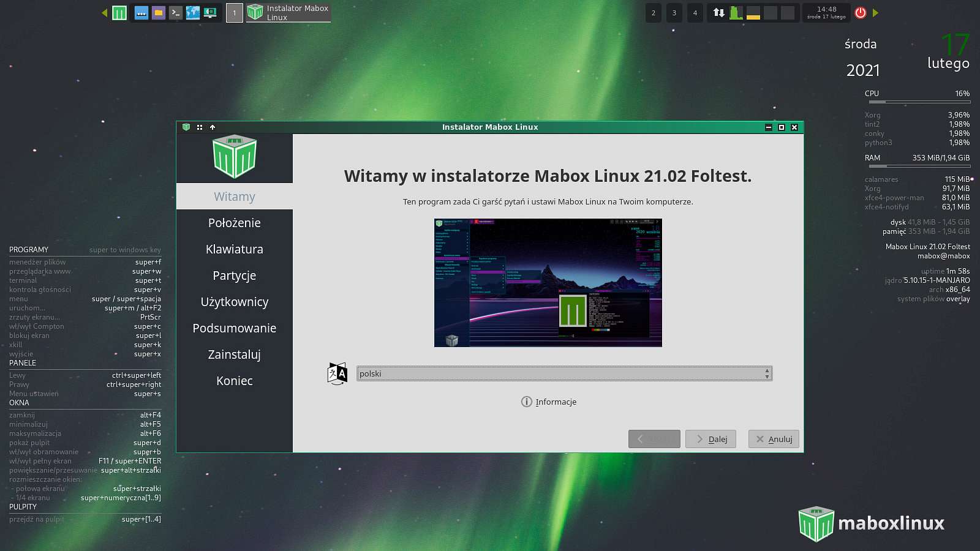Launch the terminal from the panel
The image size is (980, 551).
(x=176, y=12)
